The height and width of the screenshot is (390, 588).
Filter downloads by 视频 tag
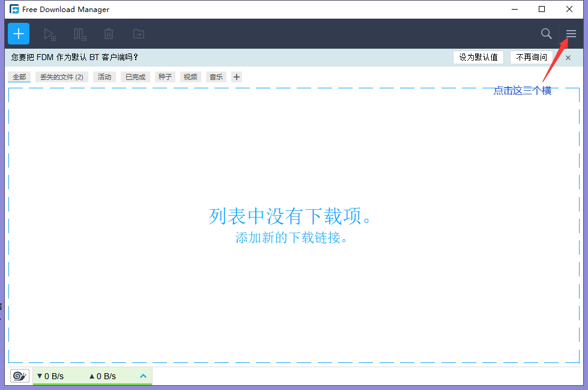pyautogui.click(x=190, y=77)
